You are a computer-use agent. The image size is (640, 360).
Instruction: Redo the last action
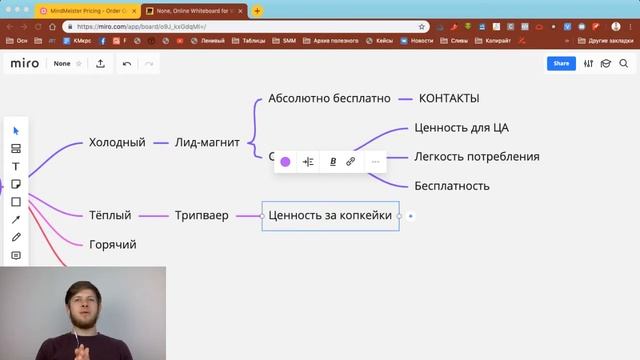click(x=149, y=64)
